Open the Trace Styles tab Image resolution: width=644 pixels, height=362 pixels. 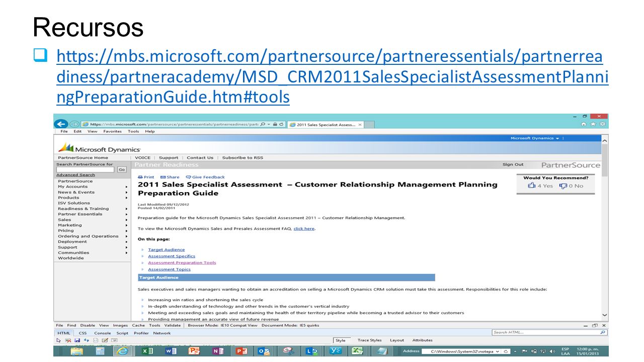pos(370,340)
